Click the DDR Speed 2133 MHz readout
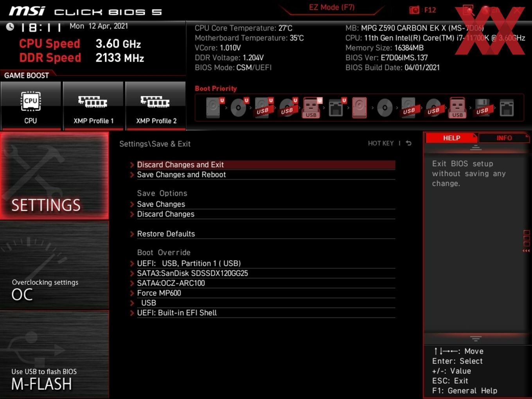Screen dimensions: 532x399 pyautogui.click(x=82, y=58)
